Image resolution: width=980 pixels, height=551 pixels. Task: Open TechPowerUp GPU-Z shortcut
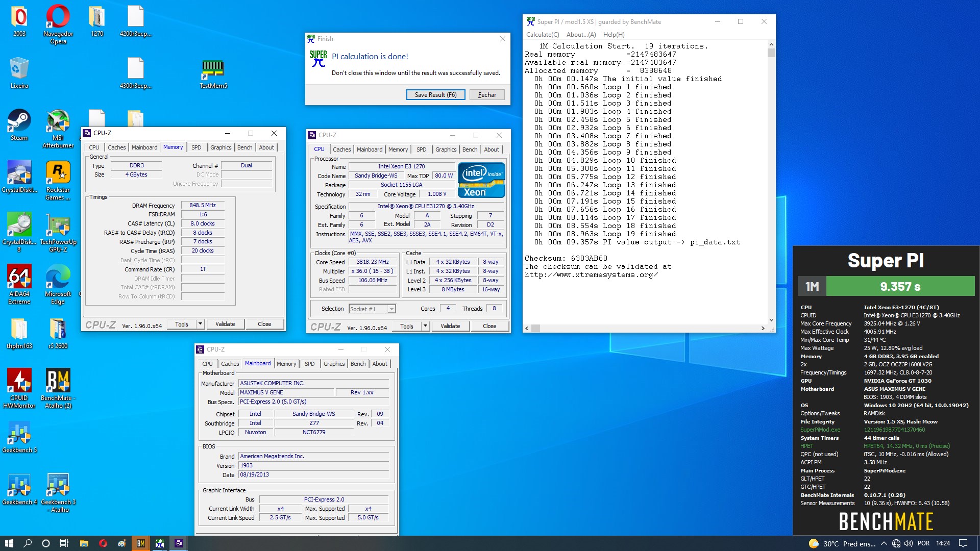click(58, 233)
